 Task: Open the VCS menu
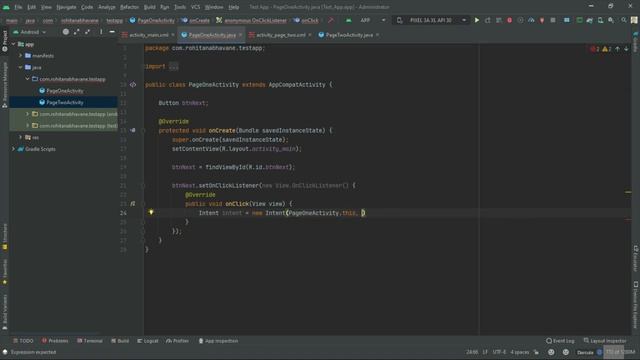pyautogui.click(x=196, y=7)
